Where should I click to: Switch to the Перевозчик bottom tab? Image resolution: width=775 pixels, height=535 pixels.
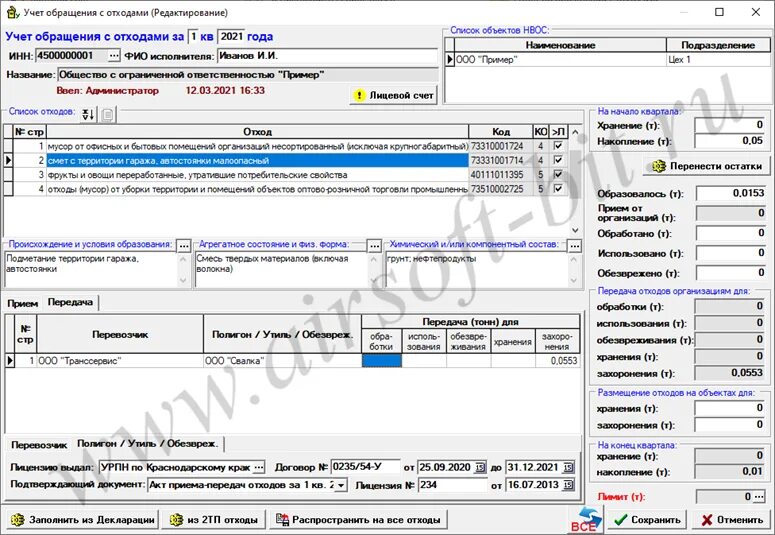pyautogui.click(x=39, y=445)
